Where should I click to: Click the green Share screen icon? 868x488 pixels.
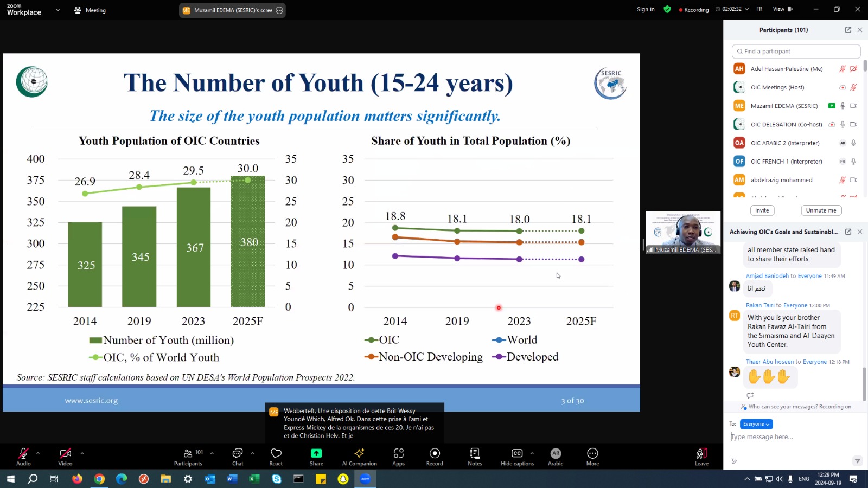pos(316,456)
